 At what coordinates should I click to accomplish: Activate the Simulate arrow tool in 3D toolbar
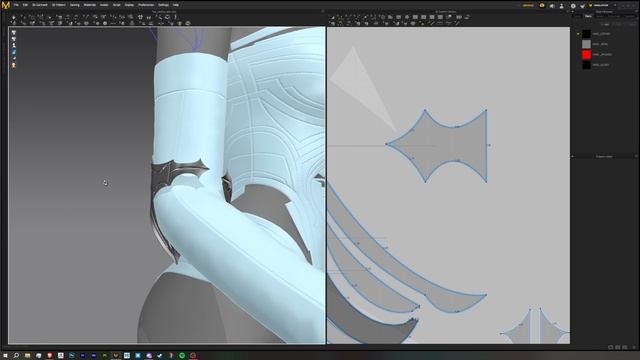coord(13,17)
